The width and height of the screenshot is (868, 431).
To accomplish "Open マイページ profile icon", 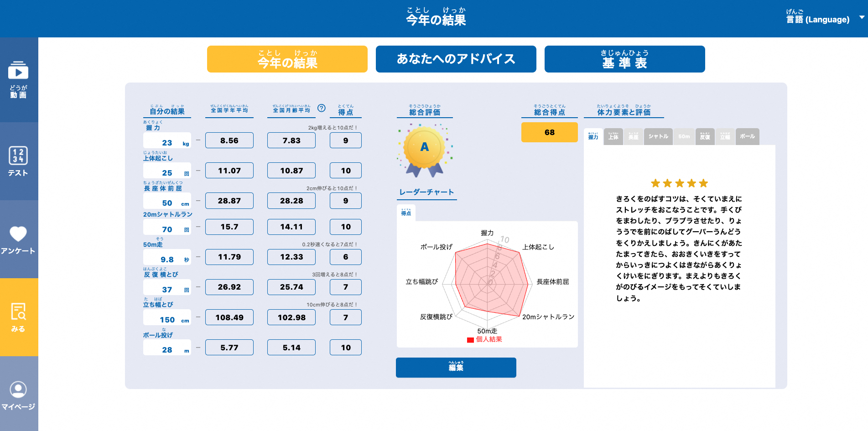I will coord(18,395).
